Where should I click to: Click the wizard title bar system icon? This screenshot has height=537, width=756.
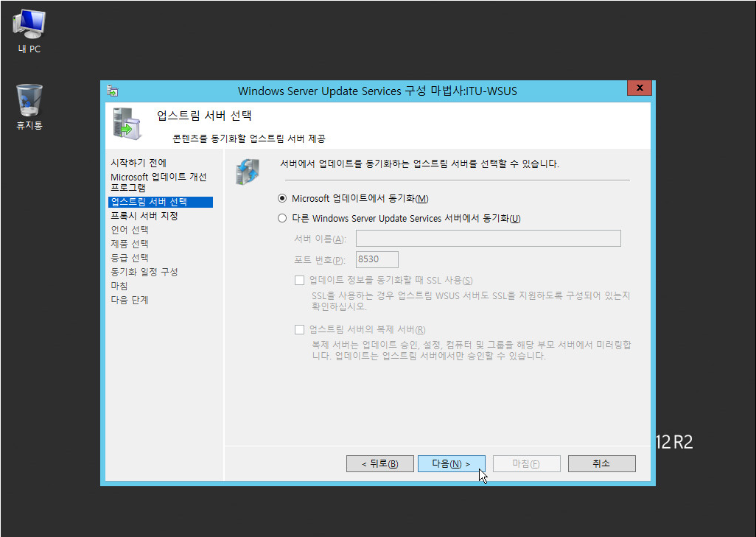click(x=113, y=91)
